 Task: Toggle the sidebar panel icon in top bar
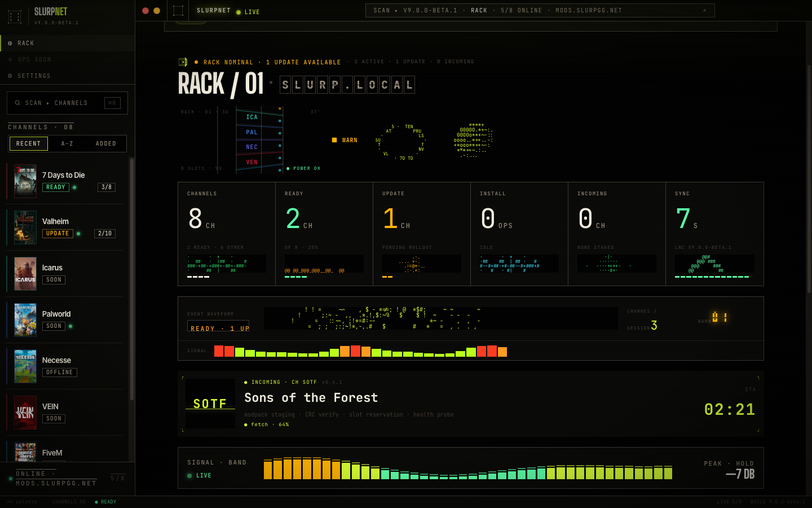pos(178,11)
